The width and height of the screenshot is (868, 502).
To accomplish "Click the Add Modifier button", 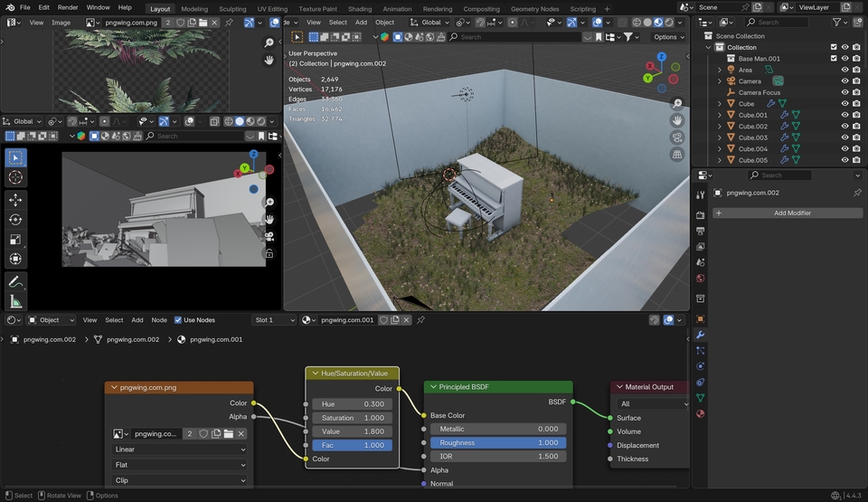I will click(787, 213).
